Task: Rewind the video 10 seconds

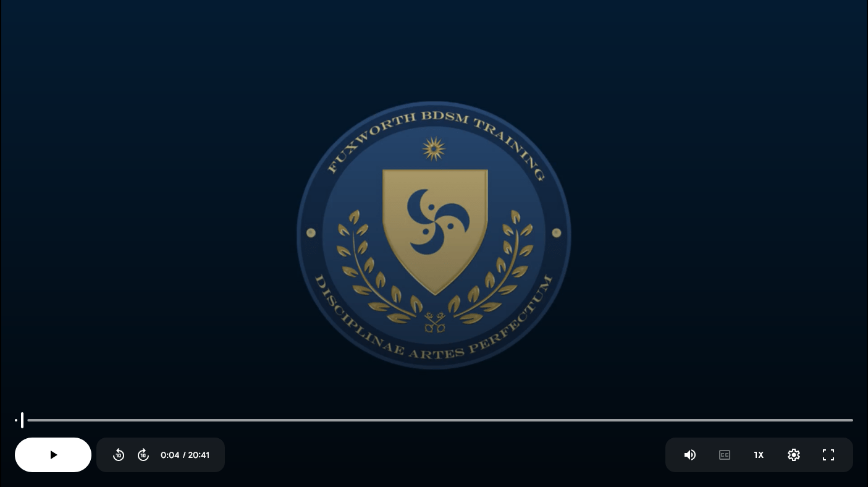Action: 119,455
